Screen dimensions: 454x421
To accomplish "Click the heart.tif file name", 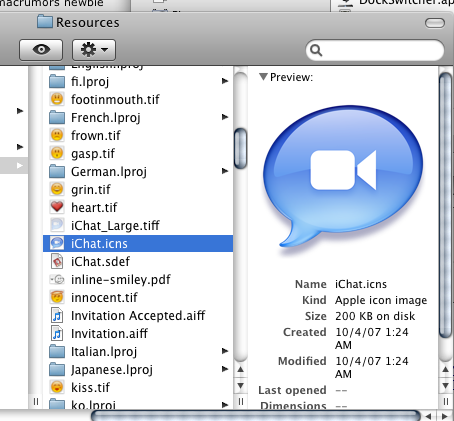I will click(x=94, y=207).
